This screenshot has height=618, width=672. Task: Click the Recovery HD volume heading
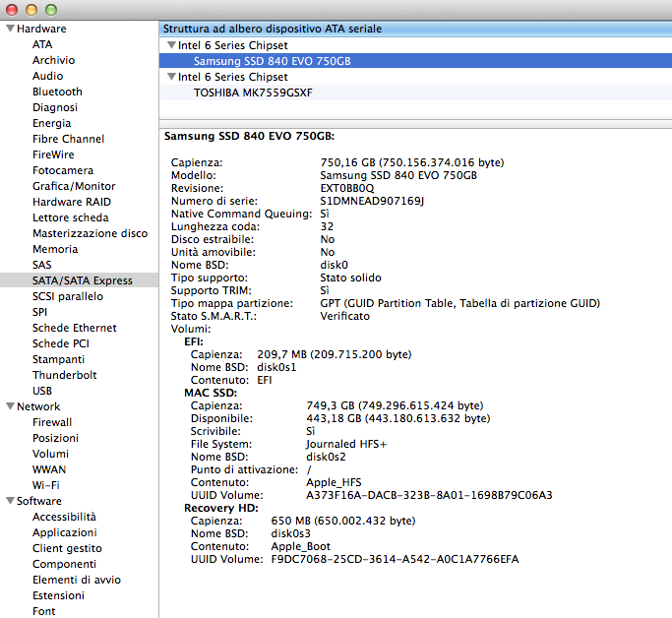pyautogui.click(x=221, y=509)
